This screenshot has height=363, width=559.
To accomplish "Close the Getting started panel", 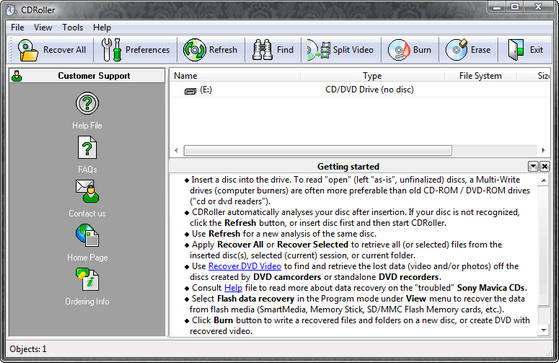I will click(544, 166).
